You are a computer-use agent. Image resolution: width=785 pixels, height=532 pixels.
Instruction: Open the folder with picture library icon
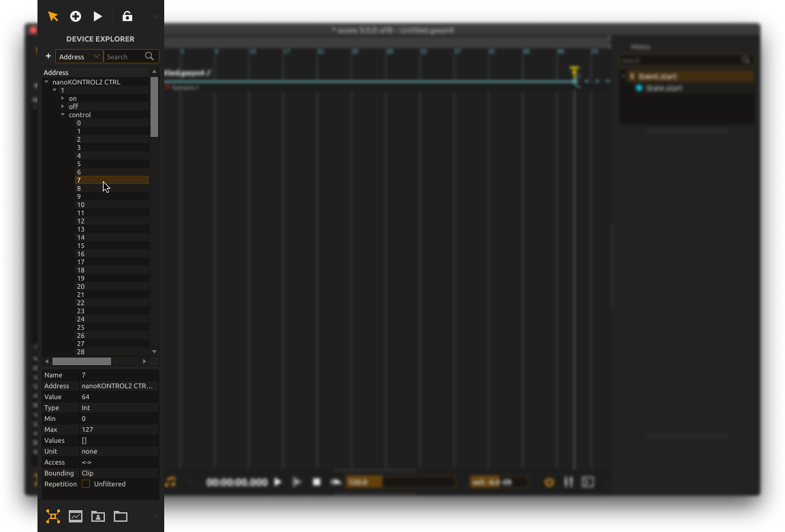tap(98, 516)
